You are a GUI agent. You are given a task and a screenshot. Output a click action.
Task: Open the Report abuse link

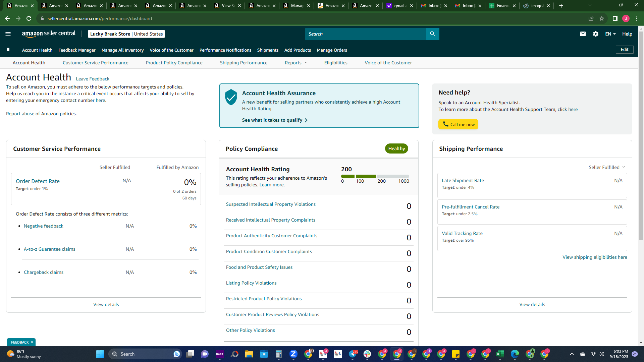(x=20, y=114)
